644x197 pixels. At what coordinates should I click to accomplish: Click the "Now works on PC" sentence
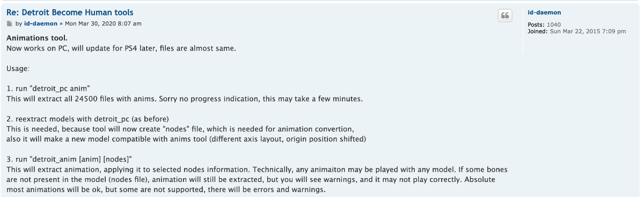click(x=121, y=49)
